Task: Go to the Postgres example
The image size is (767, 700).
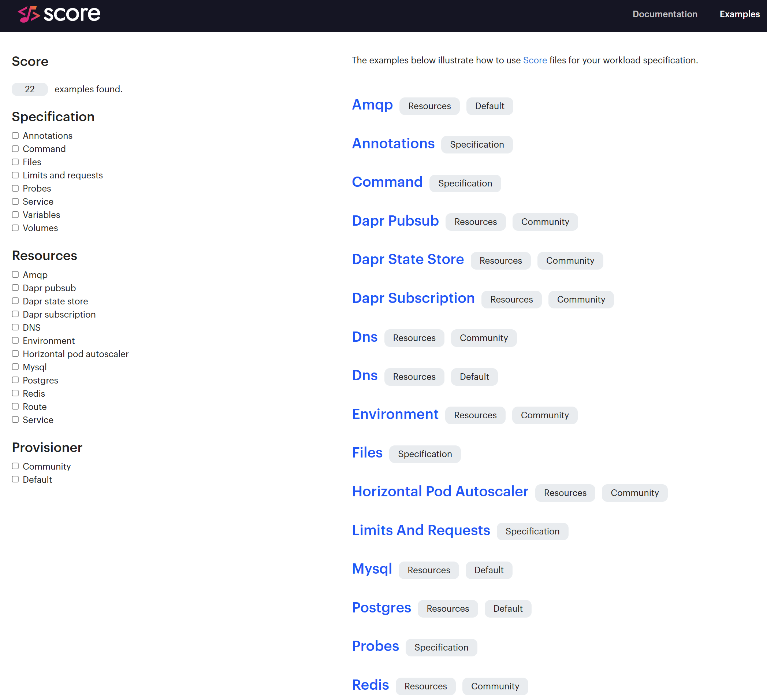Action: tap(381, 607)
